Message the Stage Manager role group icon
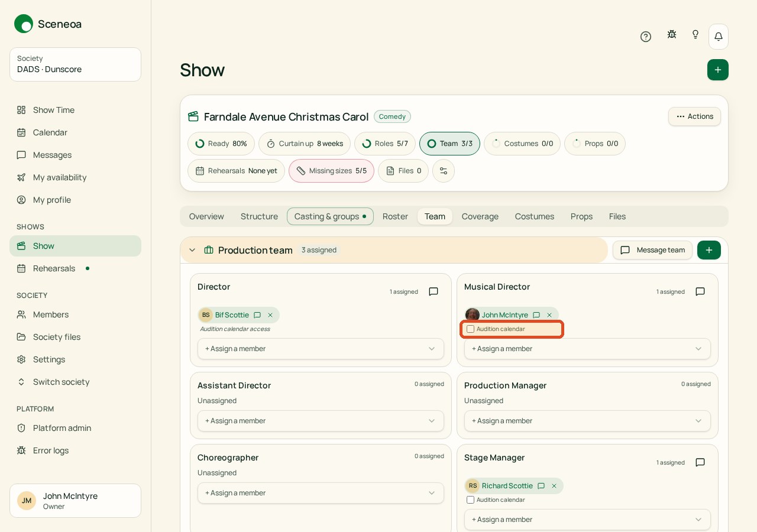The width and height of the screenshot is (757, 532). [x=700, y=462]
